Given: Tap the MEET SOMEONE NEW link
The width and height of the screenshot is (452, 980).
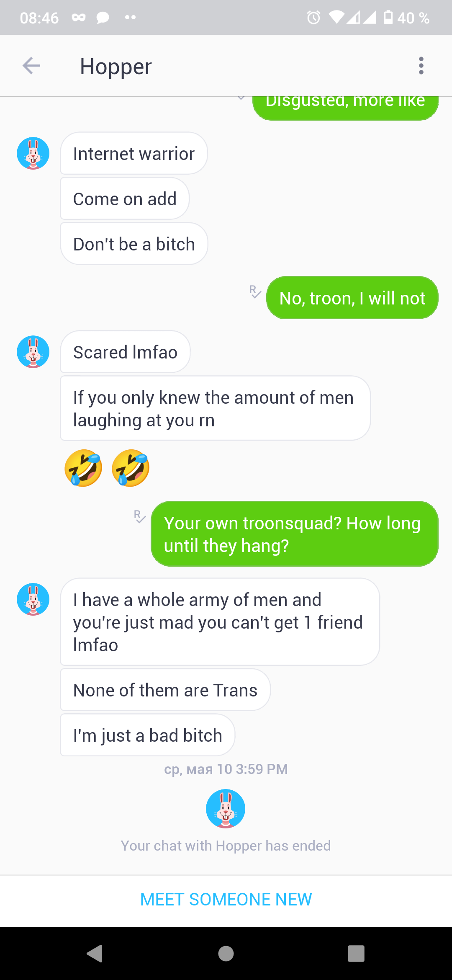Looking at the screenshot, I should pos(226,899).
